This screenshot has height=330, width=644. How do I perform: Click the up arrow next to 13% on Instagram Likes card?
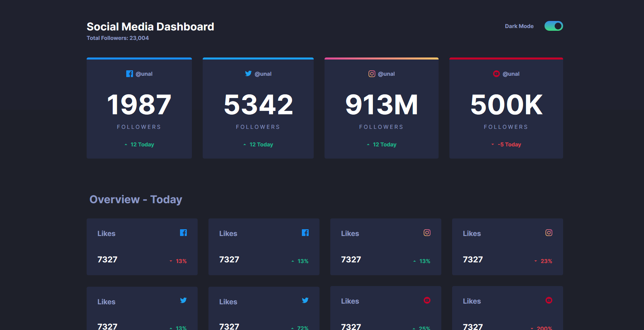tap(414, 261)
